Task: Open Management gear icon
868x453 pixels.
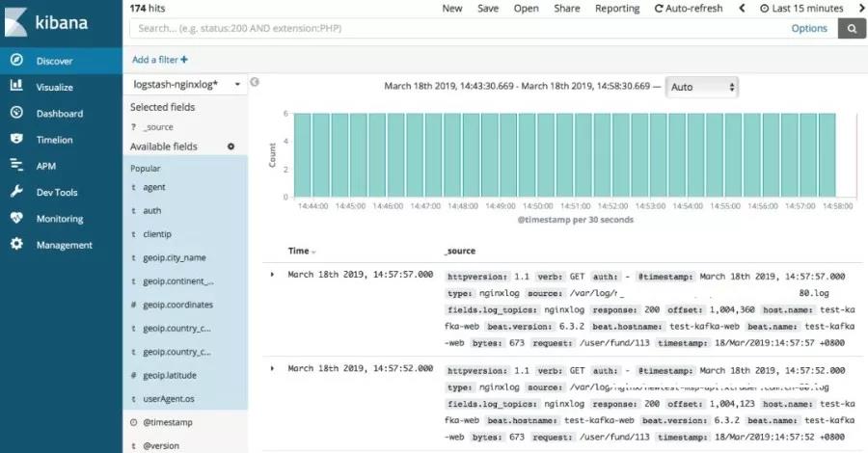Action: pos(16,244)
